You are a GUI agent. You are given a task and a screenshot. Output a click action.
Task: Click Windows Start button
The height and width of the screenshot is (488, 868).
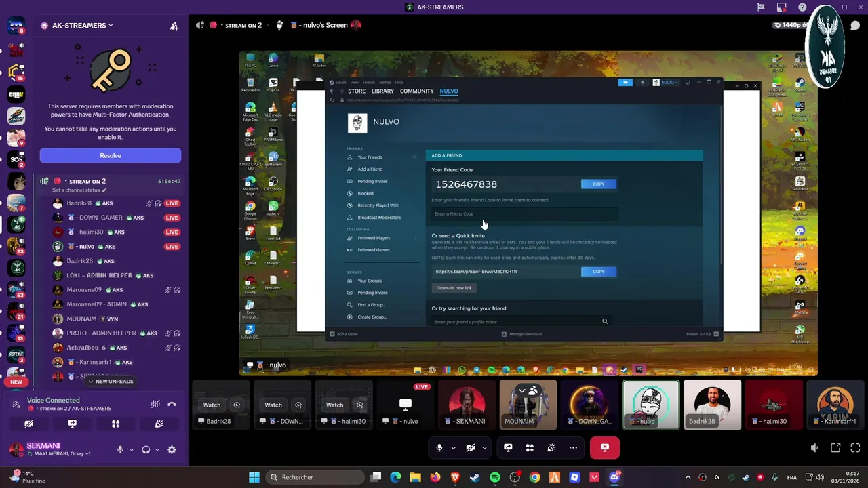(x=254, y=477)
